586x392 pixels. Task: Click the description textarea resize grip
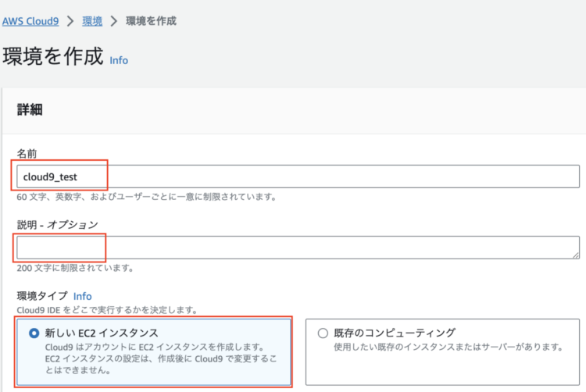576,255
